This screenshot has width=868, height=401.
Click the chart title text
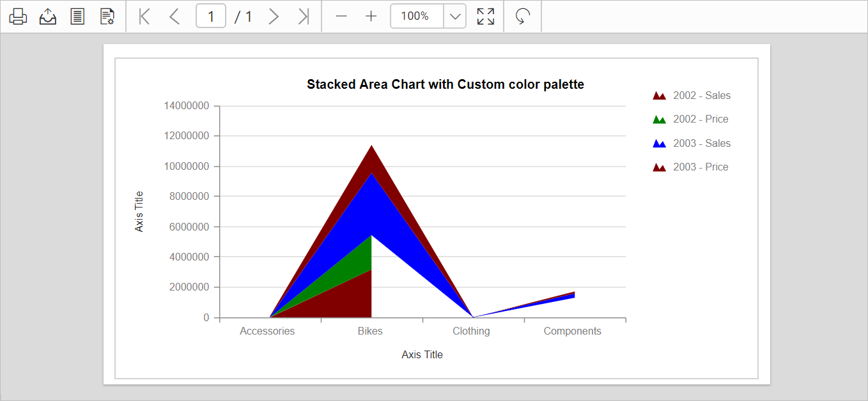tap(445, 84)
